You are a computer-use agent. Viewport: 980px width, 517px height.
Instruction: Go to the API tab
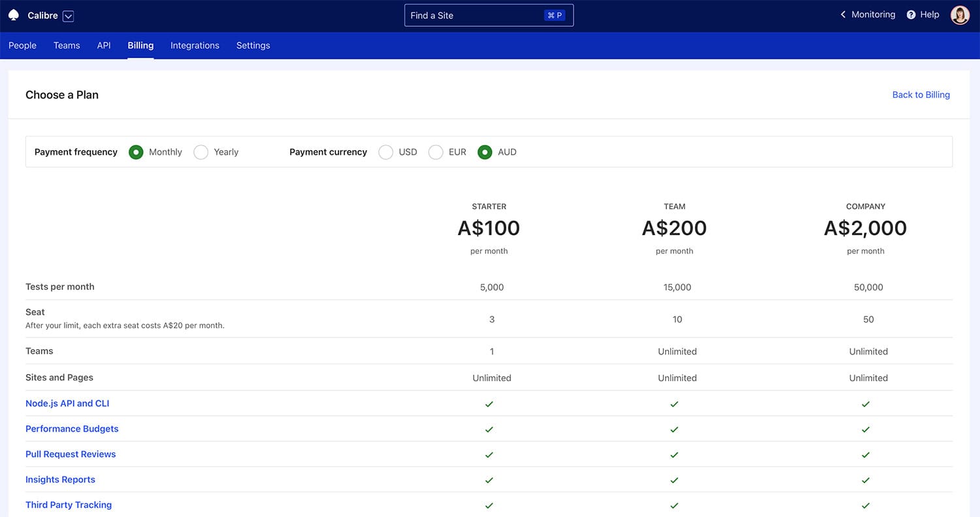[x=104, y=46]
